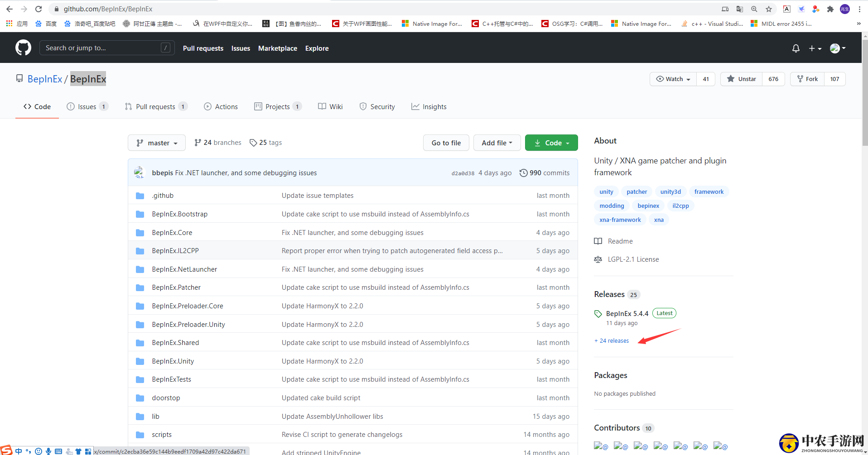Open the .github folder
Image resolution: width=868 pixels, height=455 pixels.
point(163,196)
